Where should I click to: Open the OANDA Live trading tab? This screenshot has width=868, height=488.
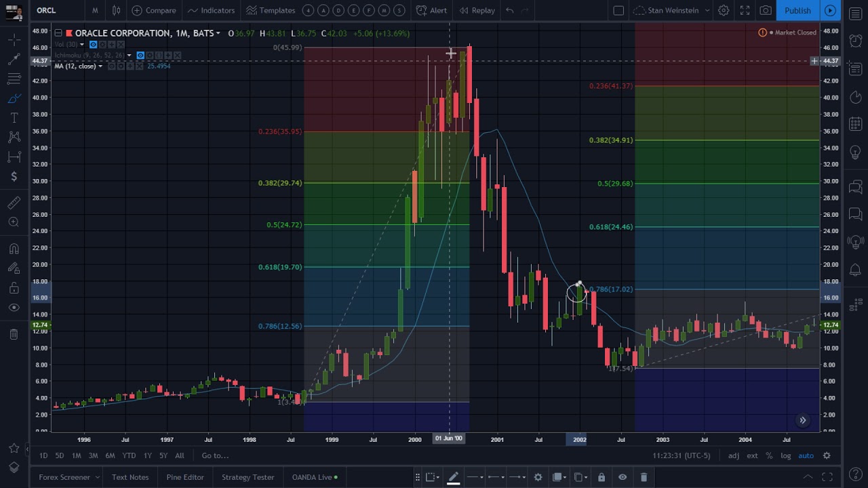pyautogui.click(x=315, y=477)
